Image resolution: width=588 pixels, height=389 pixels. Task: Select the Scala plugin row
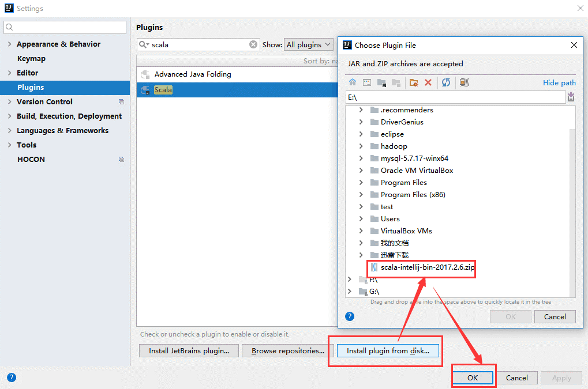coord(237,90)
